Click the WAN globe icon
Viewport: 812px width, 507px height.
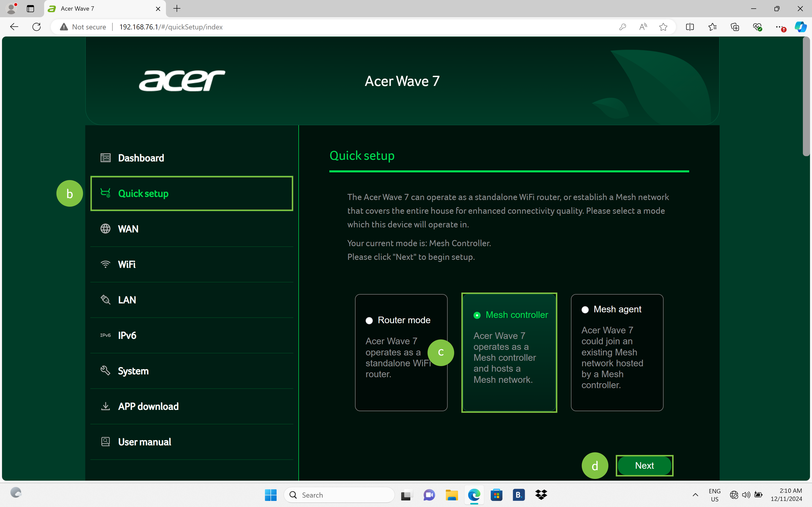(105, 229)
